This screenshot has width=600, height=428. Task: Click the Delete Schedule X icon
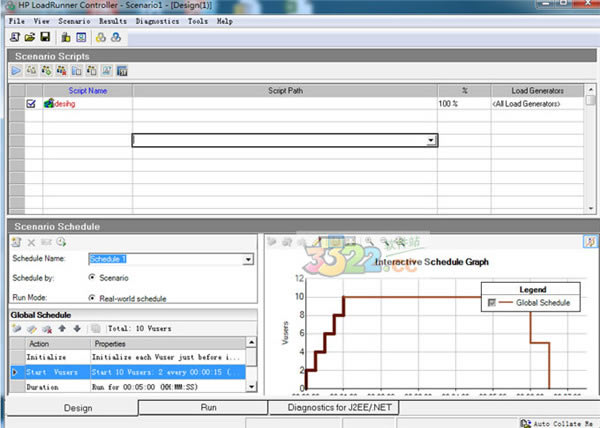point(31,242)
